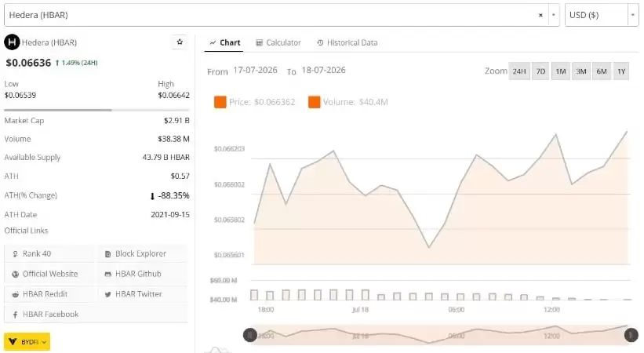Open the Rank 40 link

pyautogui.click(x=49, y=254)
